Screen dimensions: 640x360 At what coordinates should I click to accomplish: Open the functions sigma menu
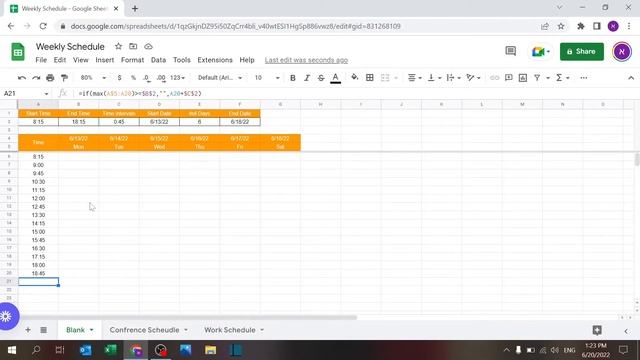[x=562, y=78]
